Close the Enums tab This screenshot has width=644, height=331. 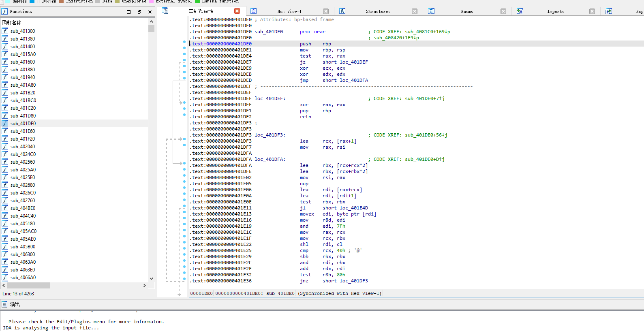point(503,11)
